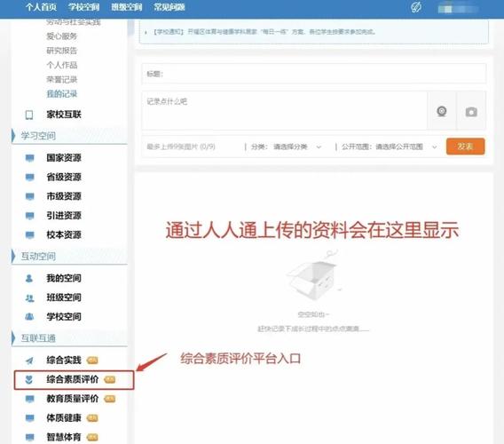The image size is (504, 444).
Task: Click yellow tag next to 体质健康
Action: [92, 418]
